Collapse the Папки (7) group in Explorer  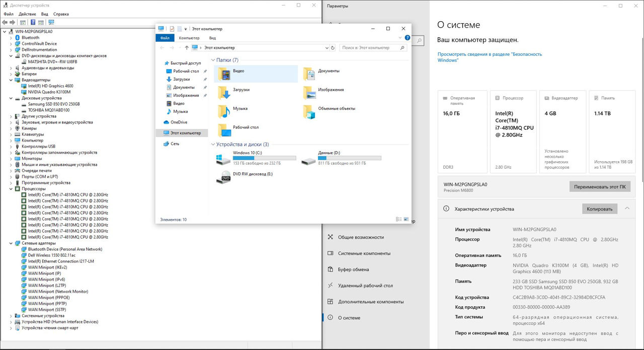coord(213,60)
